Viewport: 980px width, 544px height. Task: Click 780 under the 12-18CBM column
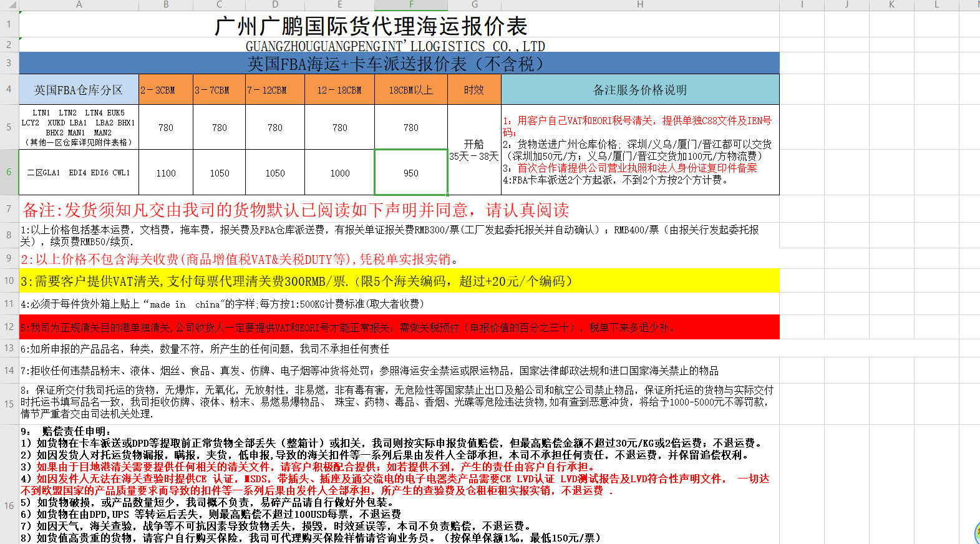(340, 127)
